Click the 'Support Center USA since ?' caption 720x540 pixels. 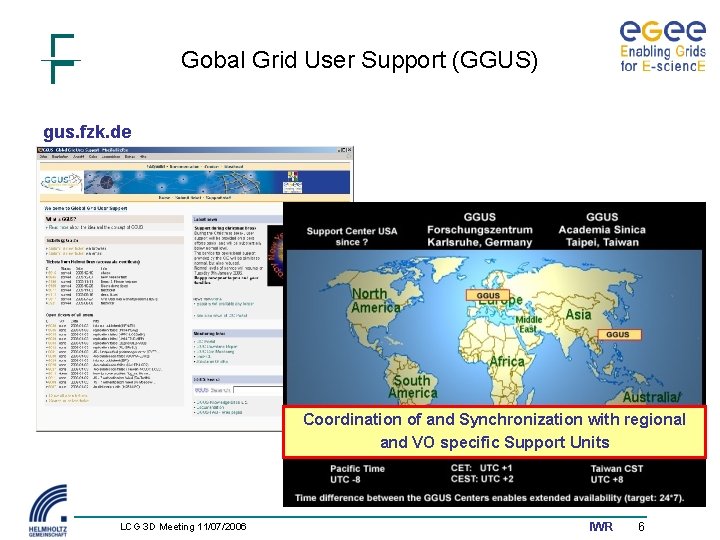click(352, 236)
